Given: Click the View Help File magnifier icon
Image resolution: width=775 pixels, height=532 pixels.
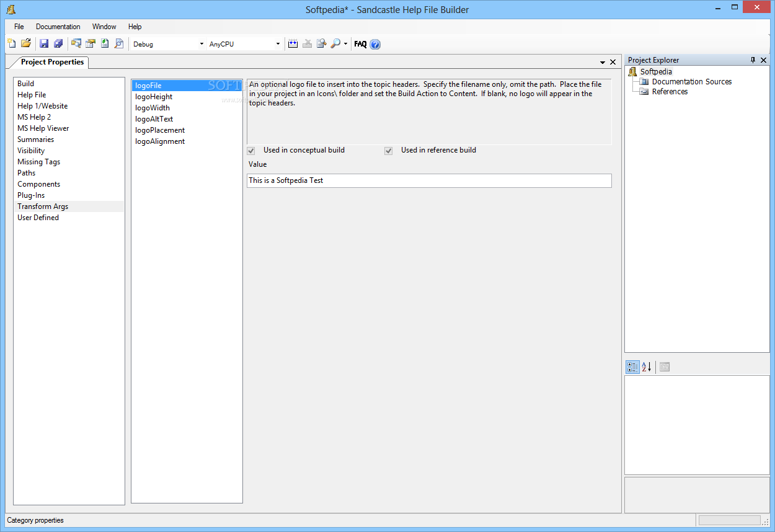Looking at the screenshot, I should (335, 43).
